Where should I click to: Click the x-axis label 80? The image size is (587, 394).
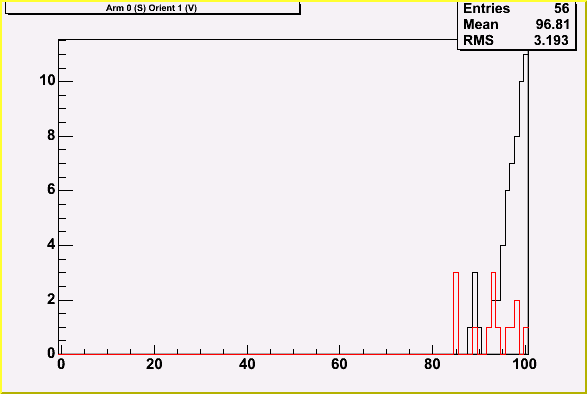click(x=432, y=364)
